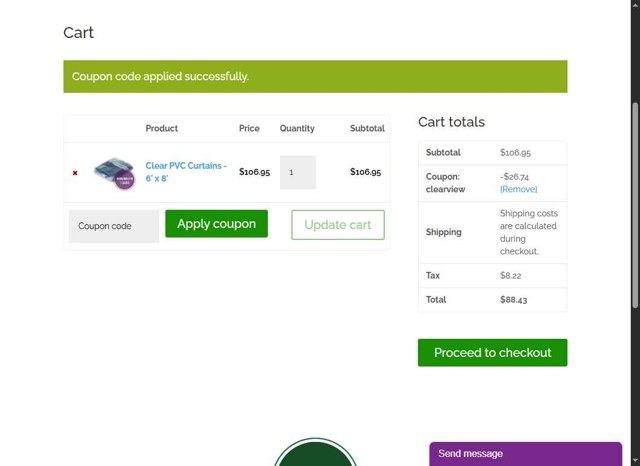This screenshot has height=466, width=640.
Task: Focus the Coupon code text field
Action: coord(114,226)
